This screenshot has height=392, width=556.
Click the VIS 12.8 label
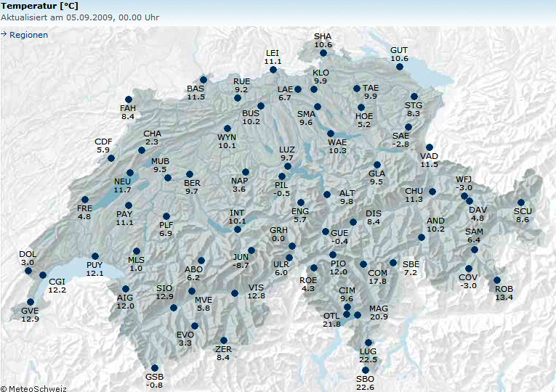pos(256,291)
